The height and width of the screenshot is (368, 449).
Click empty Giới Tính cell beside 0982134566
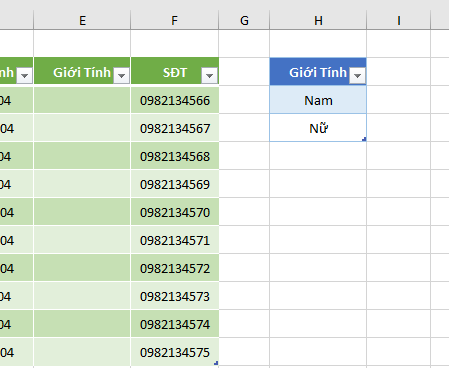82,100
